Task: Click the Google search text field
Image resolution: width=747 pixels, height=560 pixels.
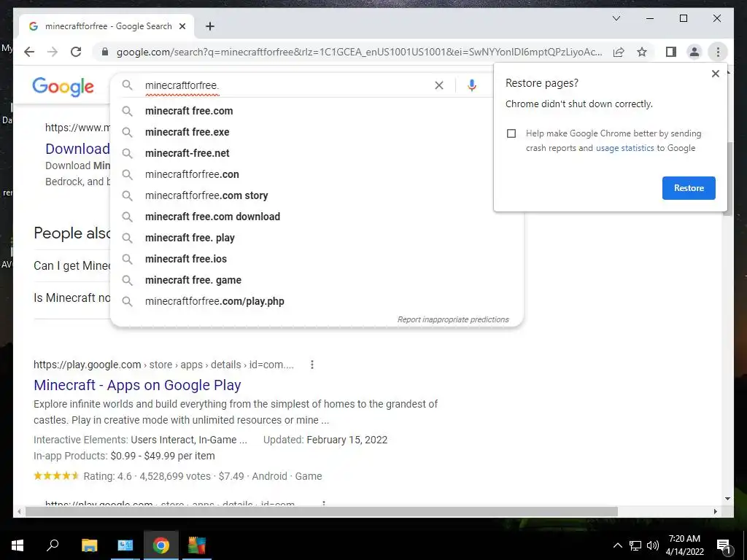Action: coord(286,85)
